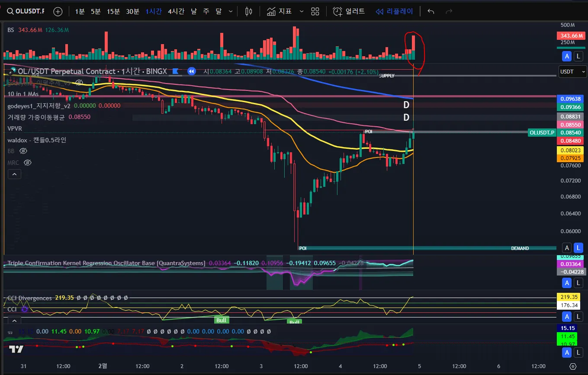Click the blue 0.09638 price label
This screenshot has width=588, height=375.
[571, 99]
